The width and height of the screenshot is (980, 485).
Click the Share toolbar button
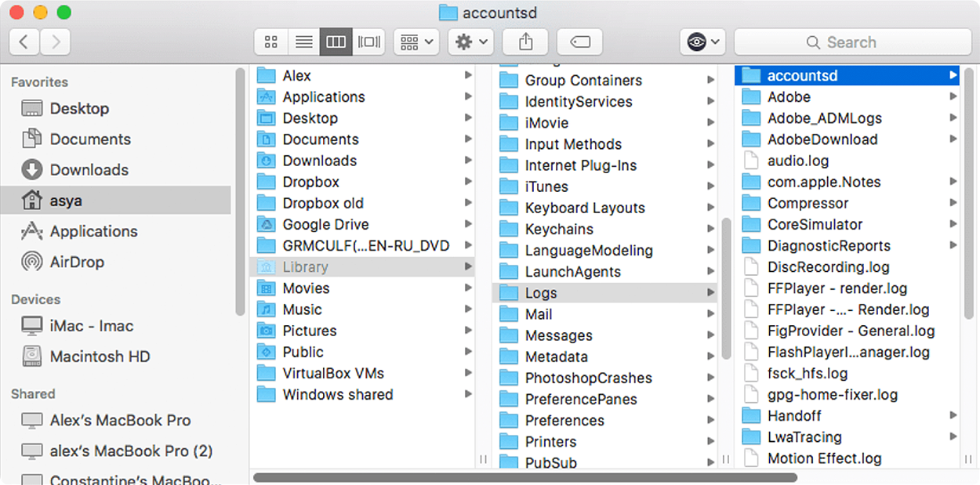coord(525,42)
